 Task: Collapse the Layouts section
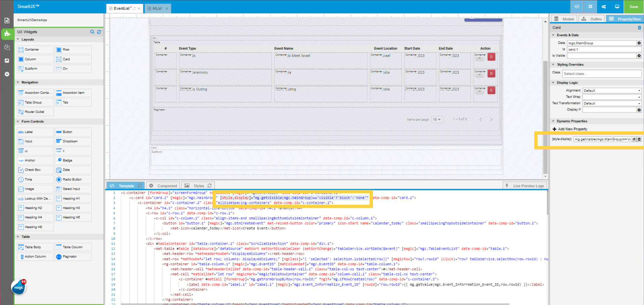click(18, 40)
